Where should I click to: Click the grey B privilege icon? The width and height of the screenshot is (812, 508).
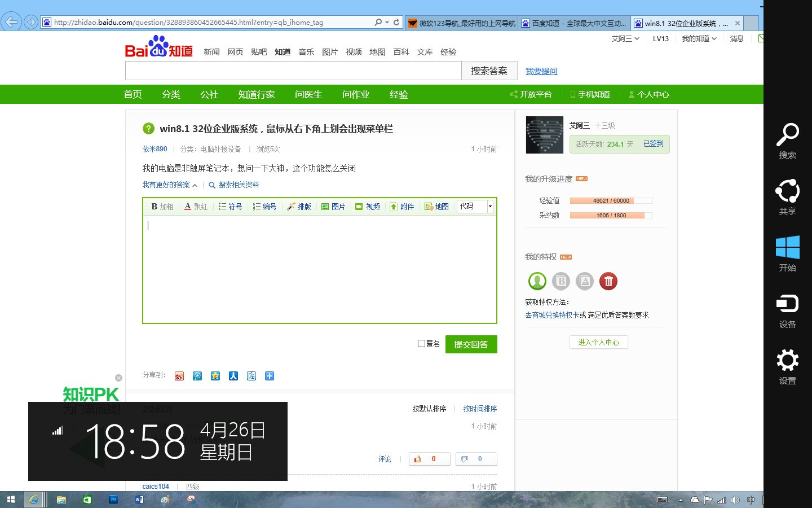(x=561, y=281)
